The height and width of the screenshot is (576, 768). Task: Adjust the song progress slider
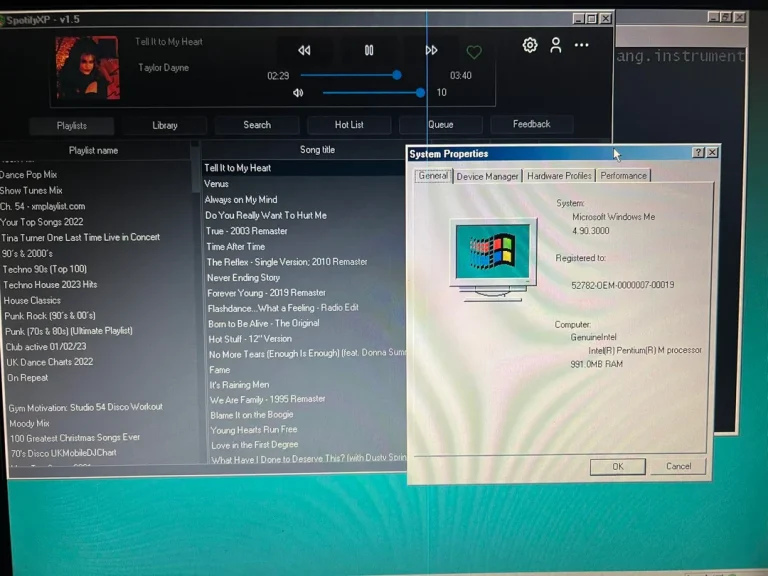coord(351,75)
